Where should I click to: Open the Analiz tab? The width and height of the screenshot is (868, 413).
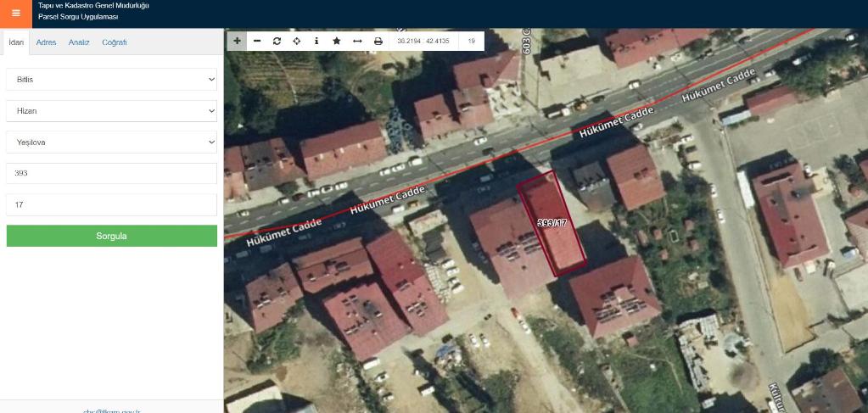(79, 42)
